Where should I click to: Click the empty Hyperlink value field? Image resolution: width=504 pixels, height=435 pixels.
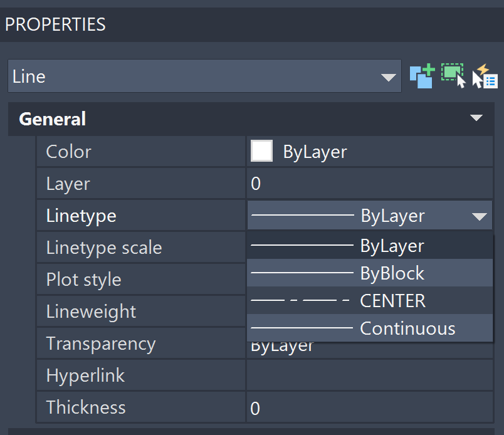[x=370, y=375]
